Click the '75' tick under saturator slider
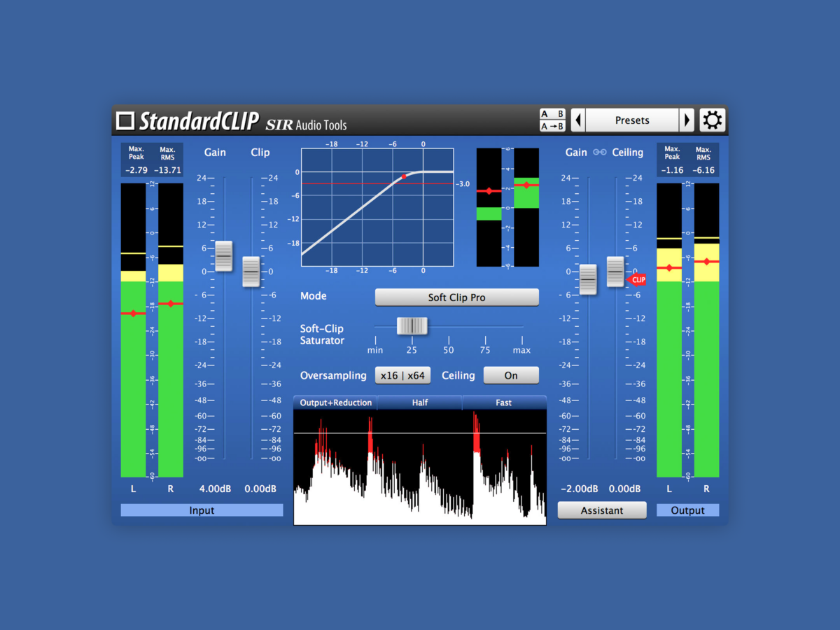The image size is (840, 630). tap(485, 350)
